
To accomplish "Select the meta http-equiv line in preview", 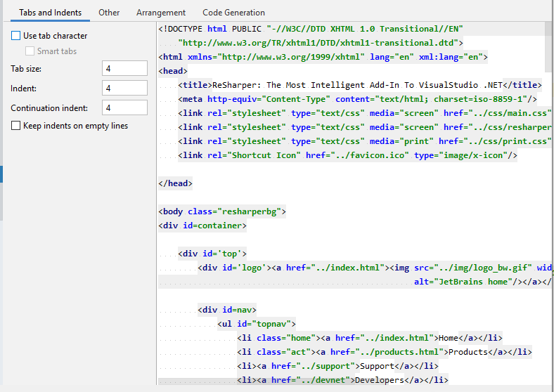I will pos(357,99).
